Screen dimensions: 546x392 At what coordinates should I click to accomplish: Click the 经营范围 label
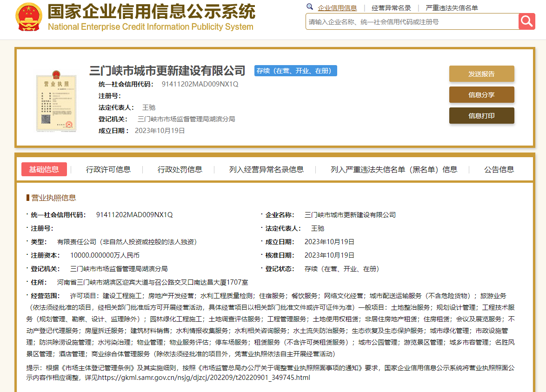[45, 296]
